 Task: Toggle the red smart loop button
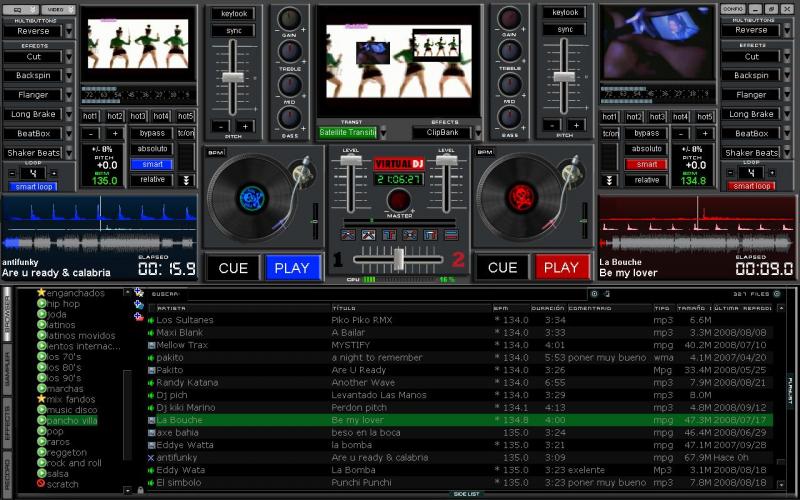tap(752, 186)
